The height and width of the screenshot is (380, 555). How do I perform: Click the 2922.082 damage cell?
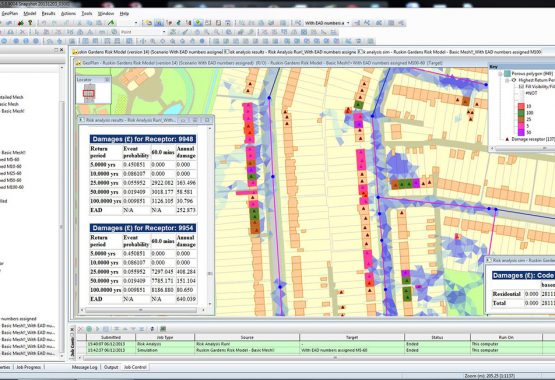point(162,183)
